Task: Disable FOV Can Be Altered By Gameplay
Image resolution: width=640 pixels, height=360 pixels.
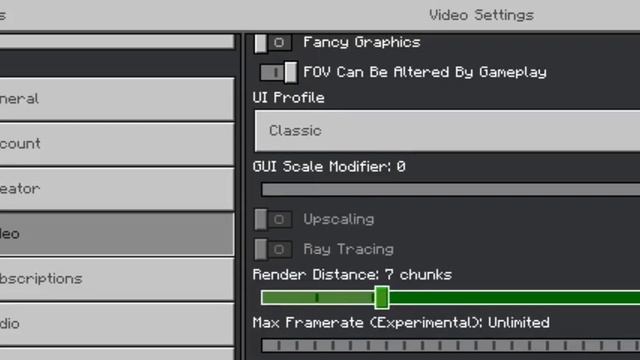Action: pos(279,73)
